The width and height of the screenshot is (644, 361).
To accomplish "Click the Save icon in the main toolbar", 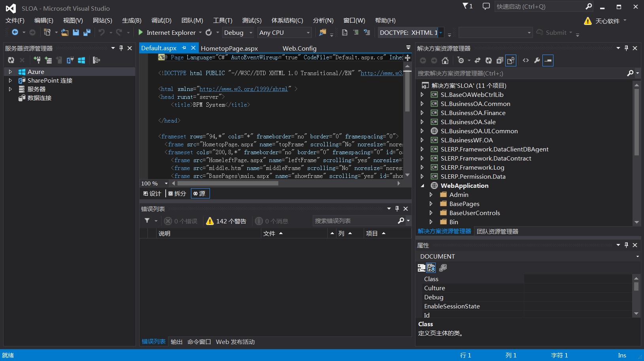I will (76, 32).
